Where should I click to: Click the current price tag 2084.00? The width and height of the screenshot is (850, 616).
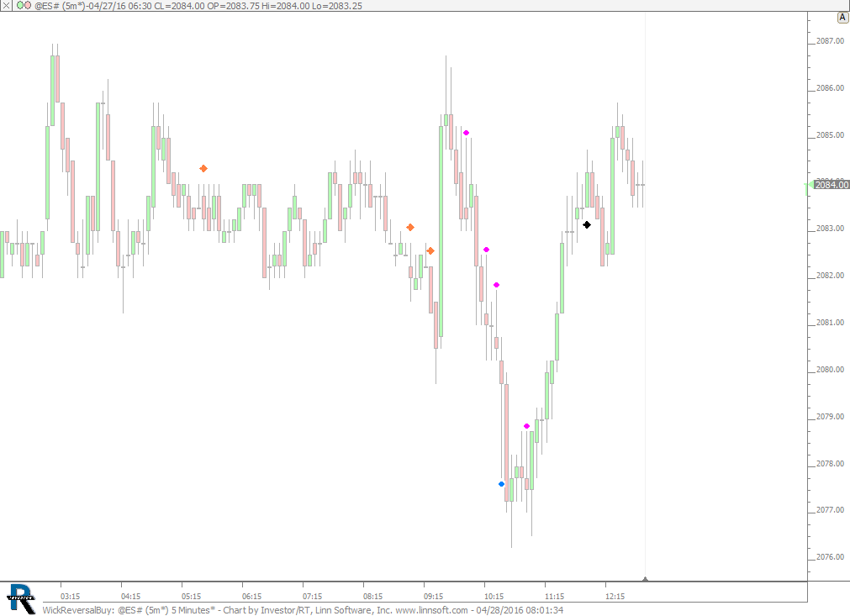tap(831, 185)
